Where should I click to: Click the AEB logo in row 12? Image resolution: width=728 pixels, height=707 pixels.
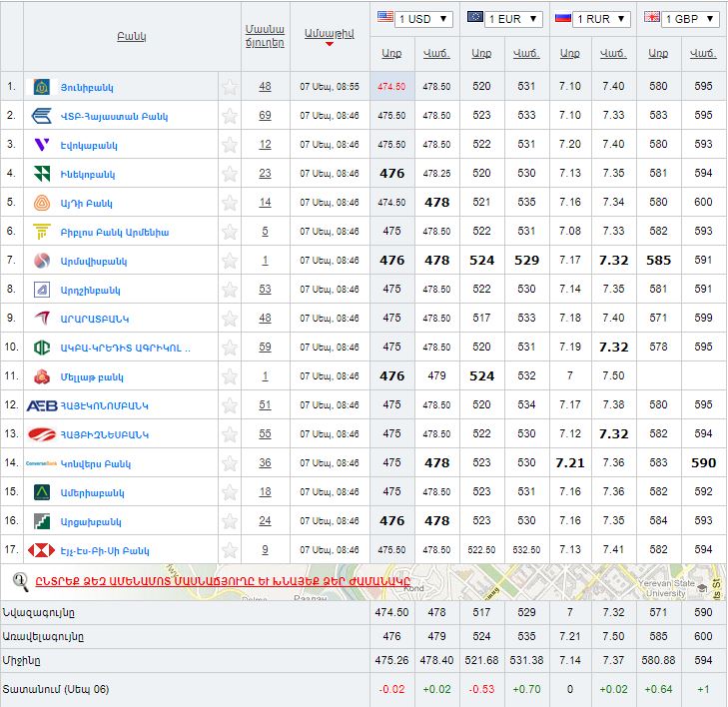click(x=42, y=405)
